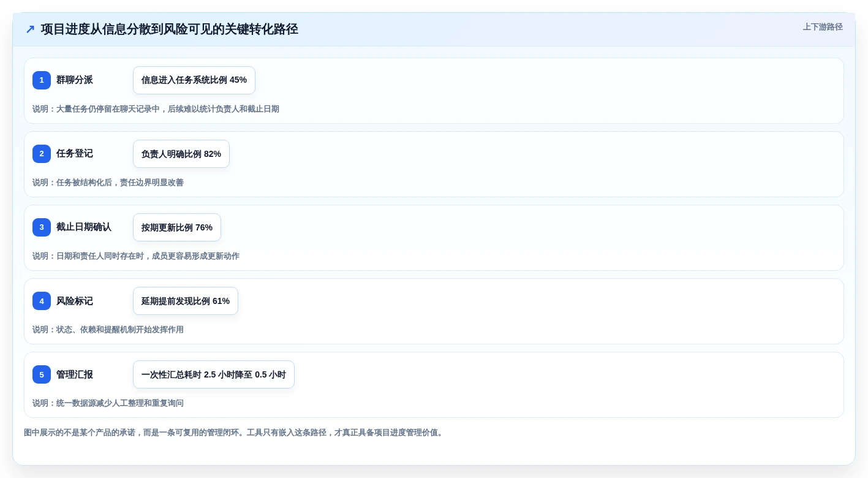Screen dimensions: 868x478
Task: Select the 管理汇报 step title
Action: [75, 374]
